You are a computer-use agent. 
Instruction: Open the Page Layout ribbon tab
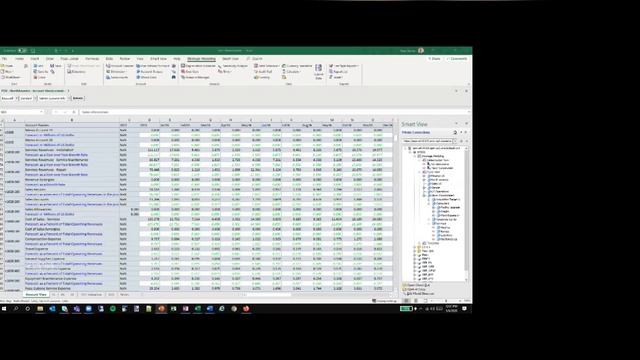pyautogui.click(x=69, y=59)
